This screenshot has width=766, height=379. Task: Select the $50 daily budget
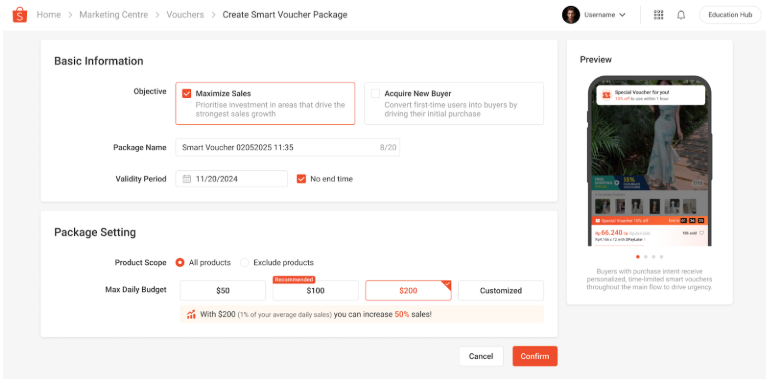pos(223,290)
